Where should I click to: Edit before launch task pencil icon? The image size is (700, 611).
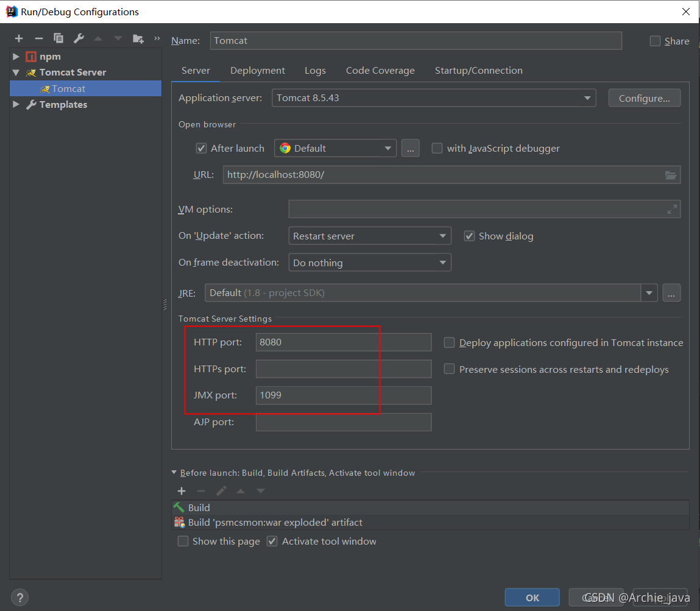pos(221,491)
